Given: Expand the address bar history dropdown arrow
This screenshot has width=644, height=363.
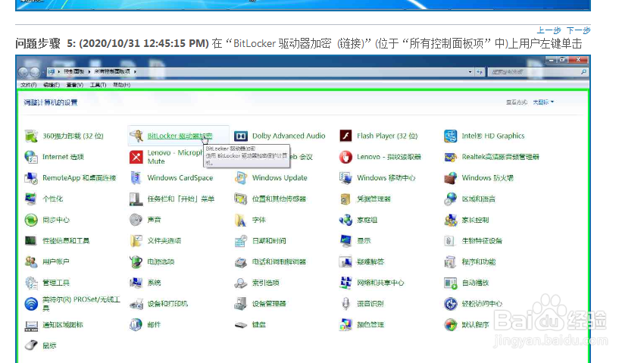Looking at the screenshot, I should click(470, 72).
